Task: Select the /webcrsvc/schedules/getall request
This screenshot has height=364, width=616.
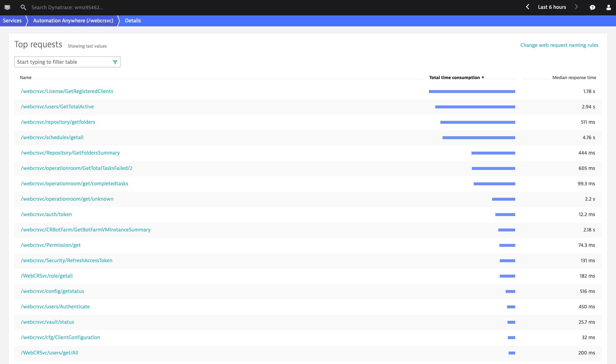Action: (x=52, y=137)
